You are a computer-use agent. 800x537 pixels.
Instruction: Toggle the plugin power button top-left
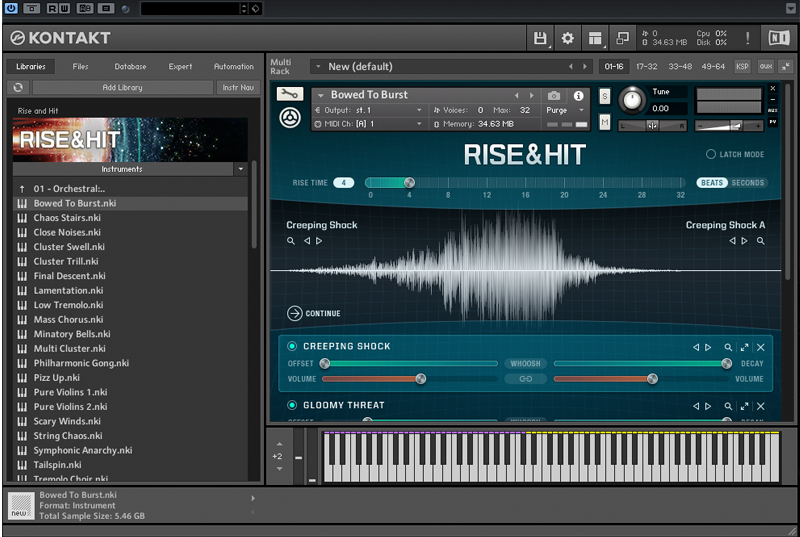[x=11, y=8]
